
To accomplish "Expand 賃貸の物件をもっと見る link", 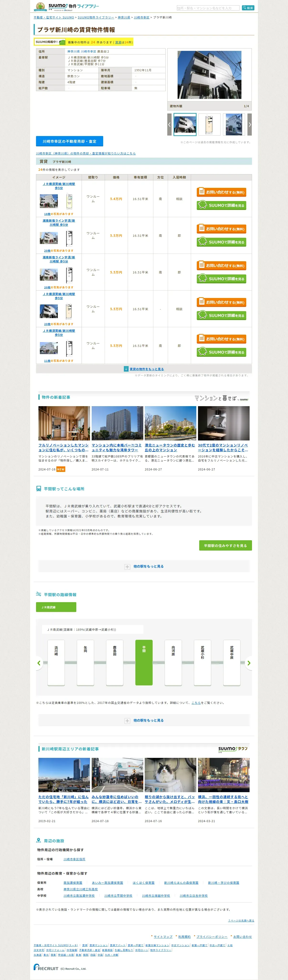I will point(146,369).
